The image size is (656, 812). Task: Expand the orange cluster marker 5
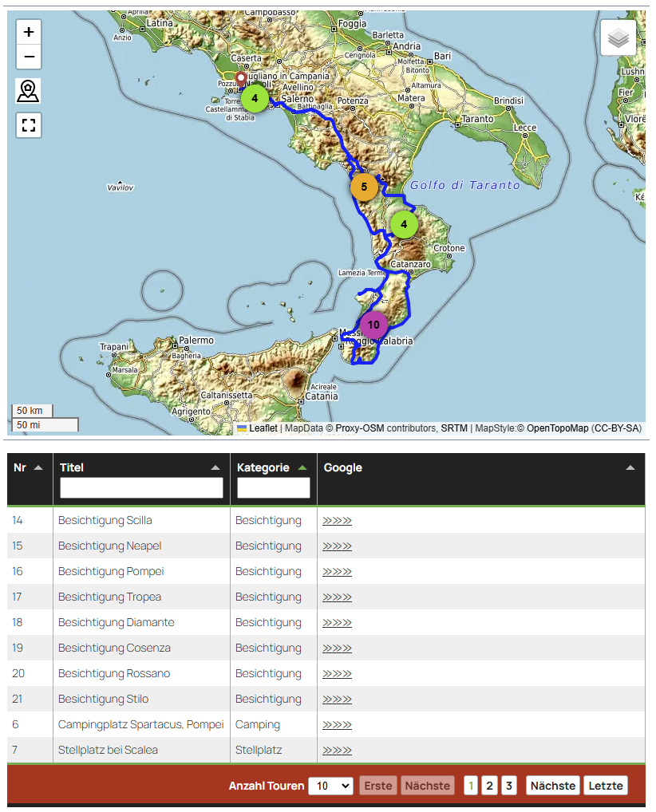364,187
